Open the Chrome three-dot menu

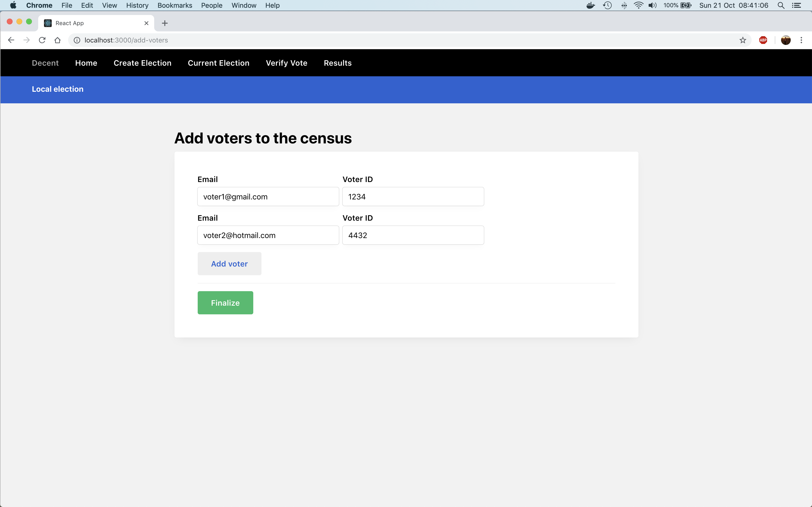801,40
